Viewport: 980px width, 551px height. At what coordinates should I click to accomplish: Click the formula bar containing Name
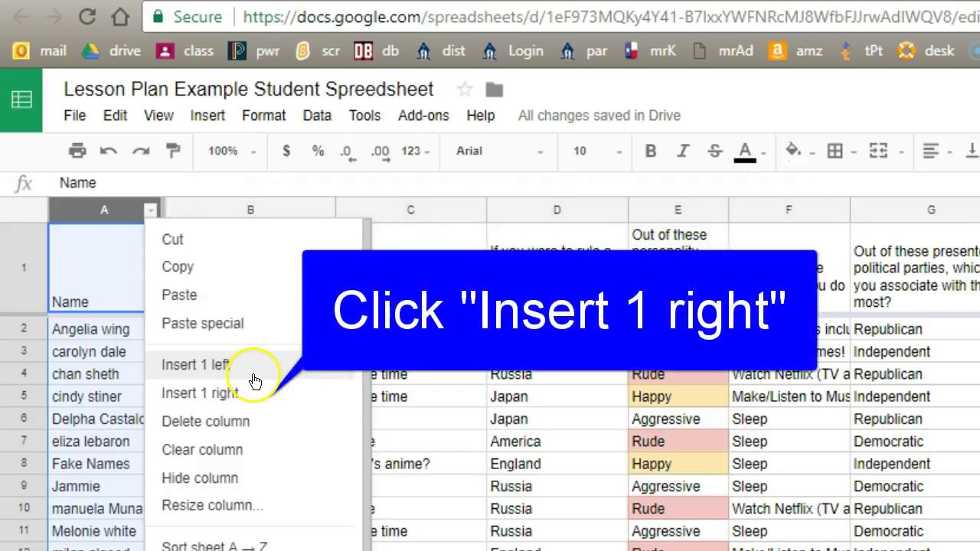point(459,183)
